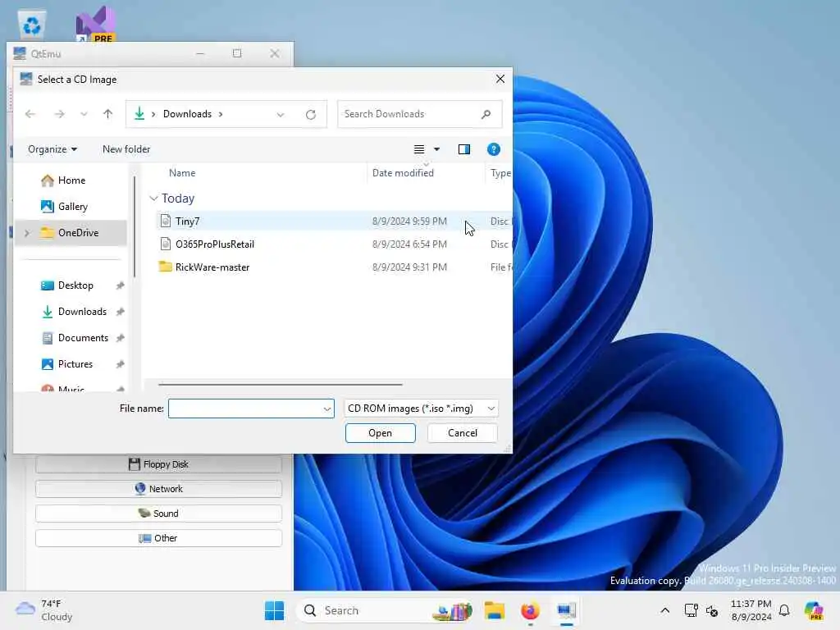Open Firefox from taskbar
Screen dimensions: 840x630
click(530, 610)
